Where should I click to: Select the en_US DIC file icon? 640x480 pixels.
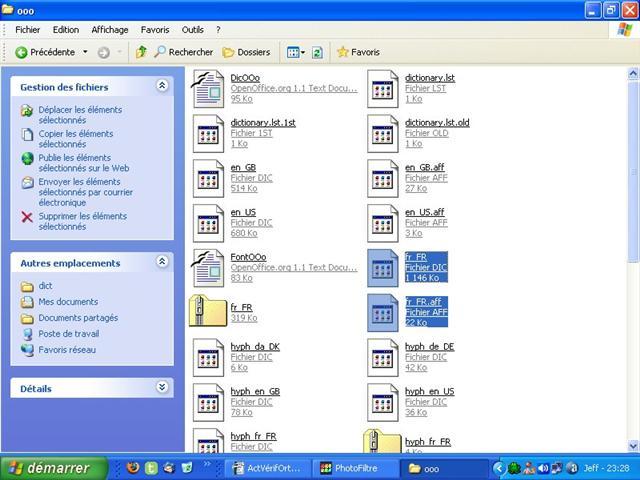point(208,223)
